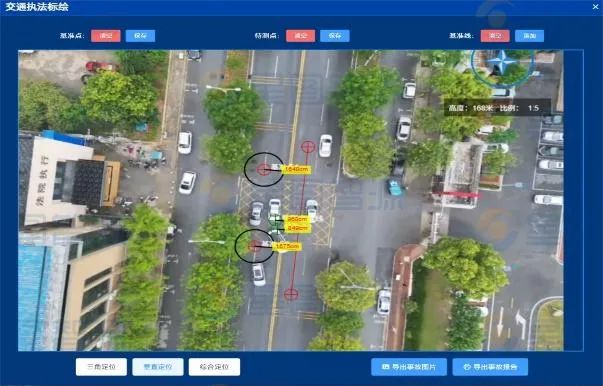The width and height of the screenshot is (603, 386).
Task: Select the upper red baseline endpoint marker
Action: coord(308,146)
